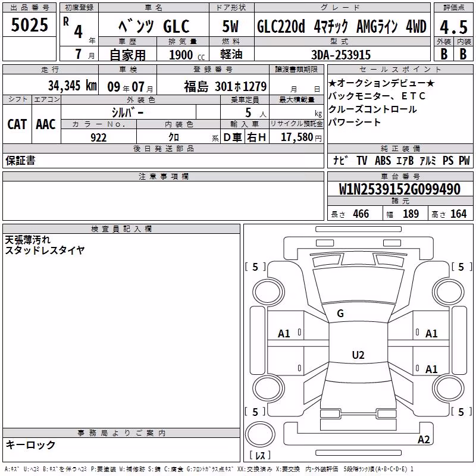The height and width of the screenshot is (476, 476).
Task: Click the door type 5W
Action: [x=230, y=26]
